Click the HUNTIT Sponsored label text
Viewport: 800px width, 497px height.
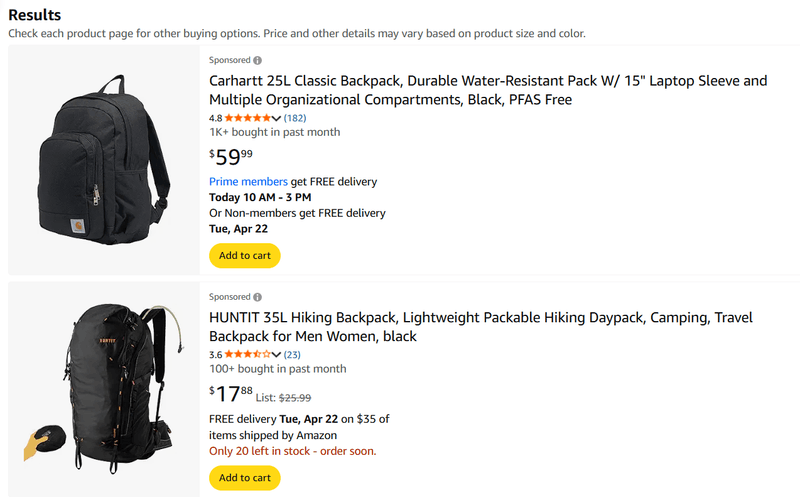click(230, 297)
